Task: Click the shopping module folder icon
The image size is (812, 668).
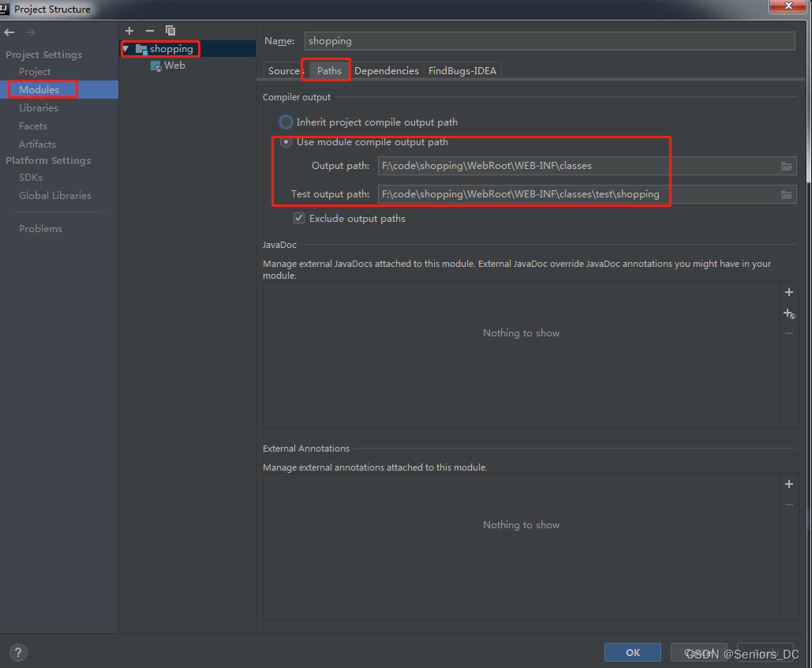Action: (141, 49)
